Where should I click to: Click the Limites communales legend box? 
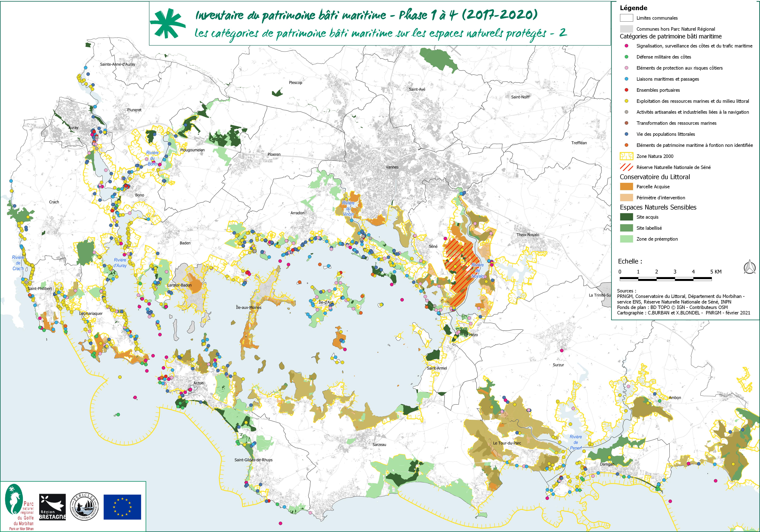(626, 18)
